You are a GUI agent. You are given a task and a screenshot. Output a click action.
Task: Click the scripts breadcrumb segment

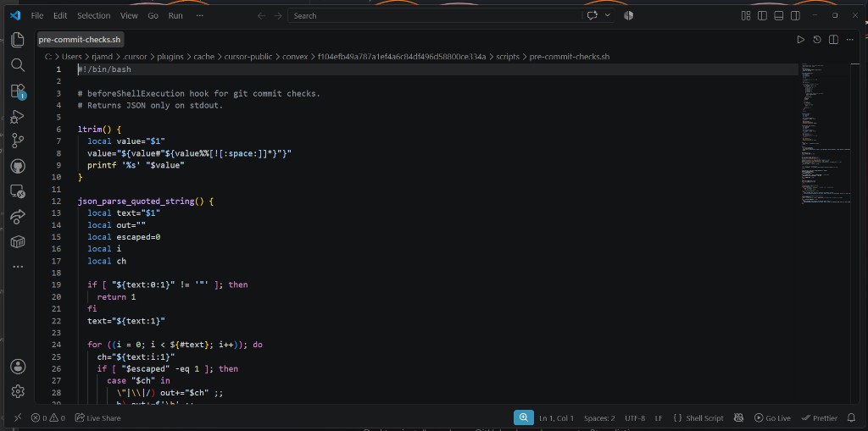point(508,57)
